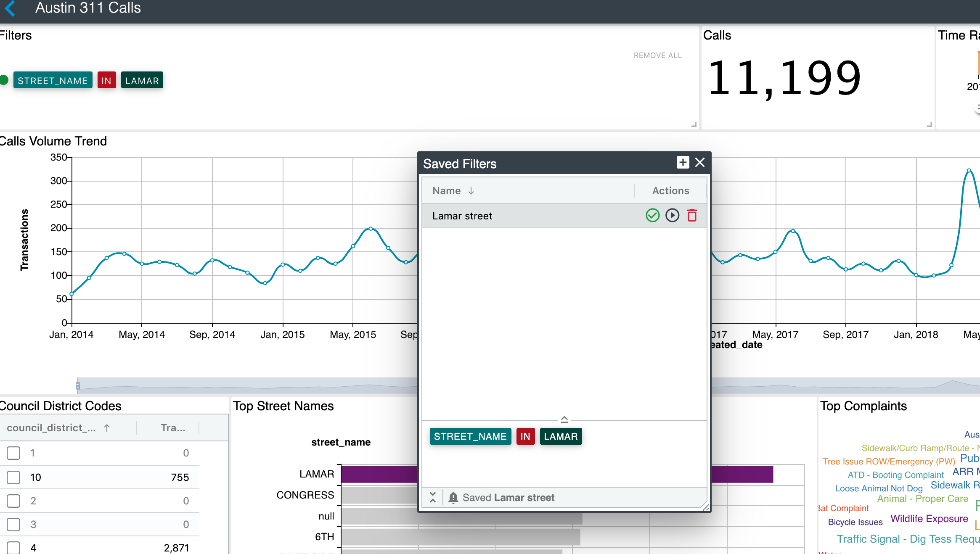Click the 2,871 transactions value

click(x=176, y=548)
